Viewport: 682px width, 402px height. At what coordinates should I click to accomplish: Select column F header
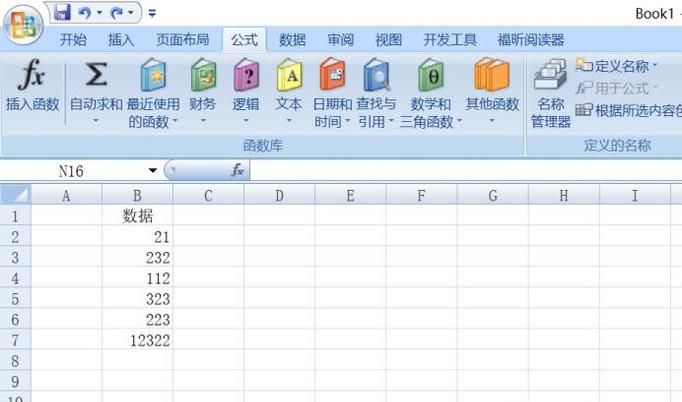pyautogui.click(x=421, y=195)
